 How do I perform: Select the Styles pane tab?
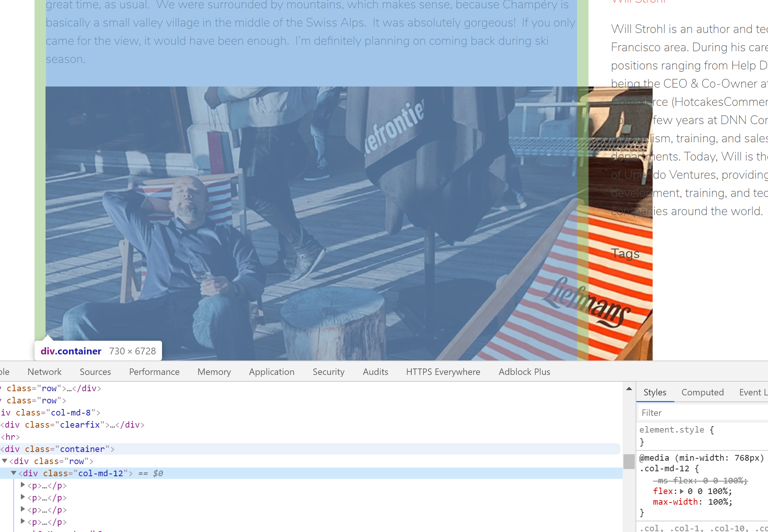click(x=655, y=392)
